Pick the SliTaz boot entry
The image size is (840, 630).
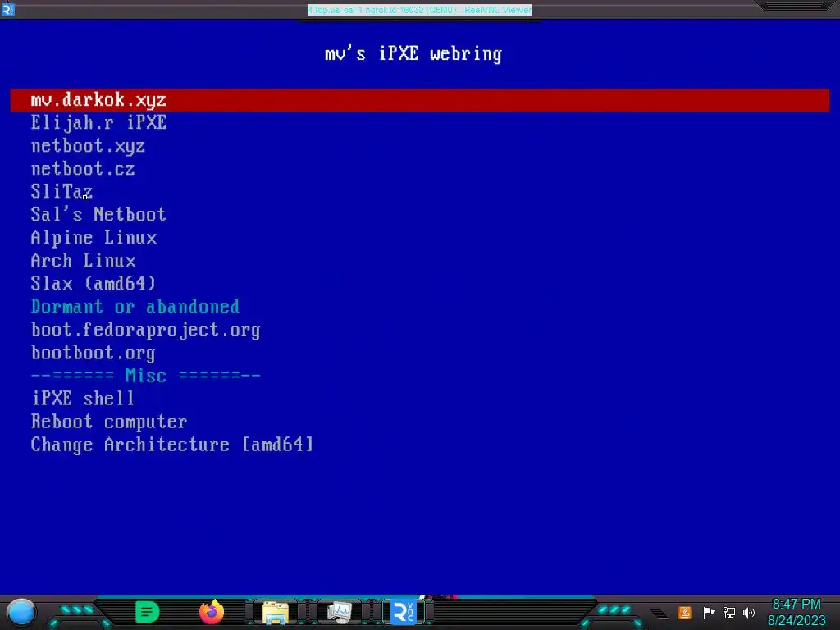62,192
